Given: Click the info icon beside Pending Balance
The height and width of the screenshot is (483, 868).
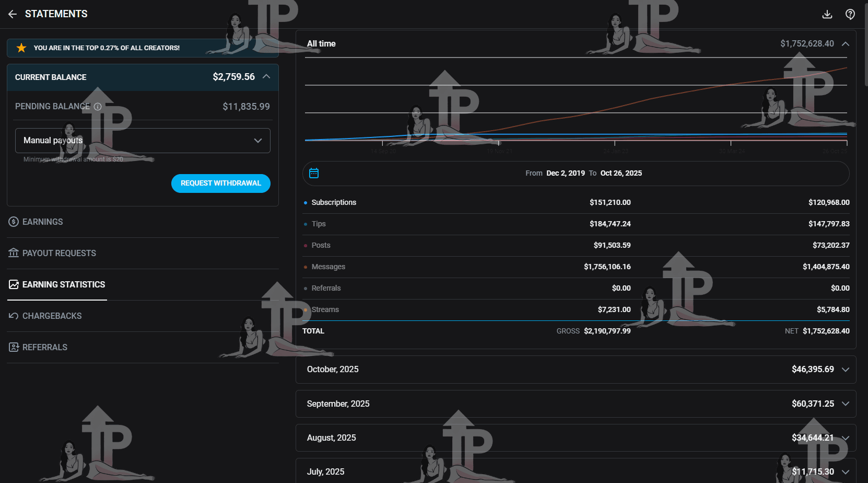Looking at the screenshot, I should 98,107.
